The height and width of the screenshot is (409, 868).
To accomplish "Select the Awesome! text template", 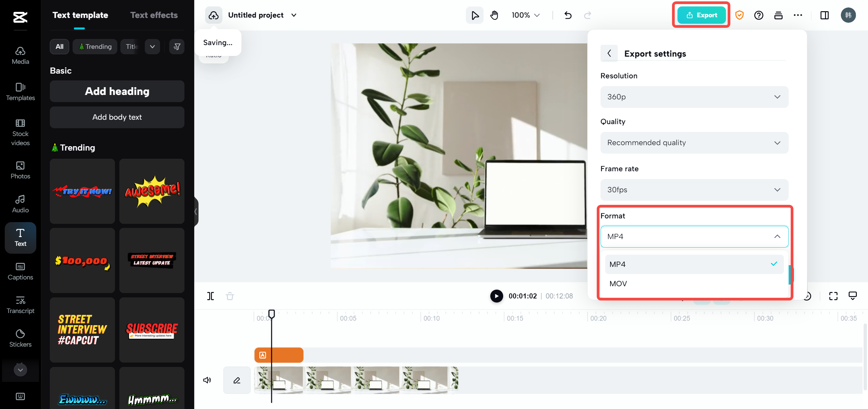I will [x=152, y=191].
